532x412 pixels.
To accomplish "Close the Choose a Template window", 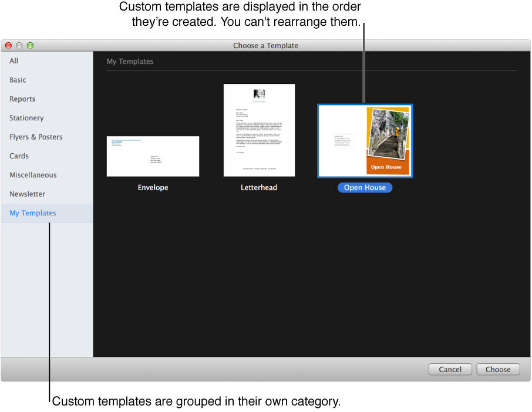I will pos(8,45).
